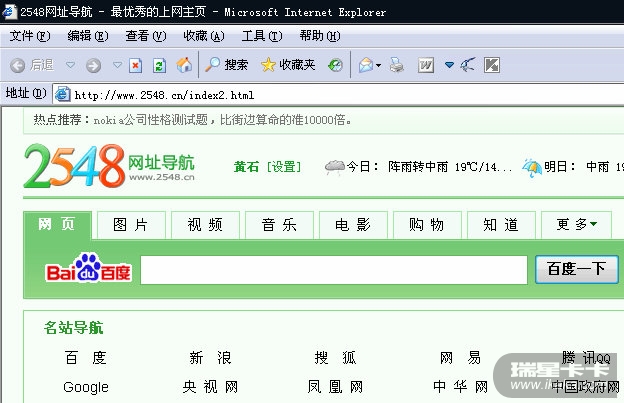Open the 凤凰网 site link
This screenshot has height=403, width=624.
335,387
